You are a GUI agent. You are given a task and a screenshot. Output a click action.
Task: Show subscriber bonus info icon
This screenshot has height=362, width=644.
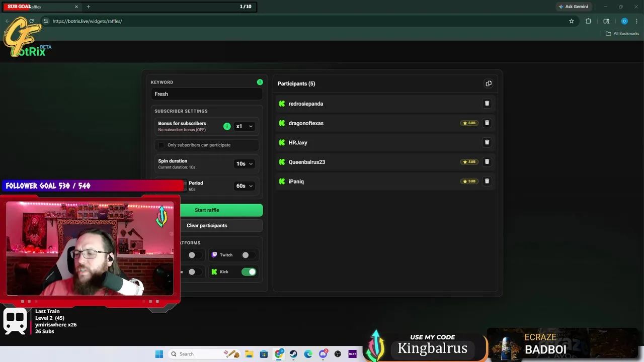tap(227, 126)
